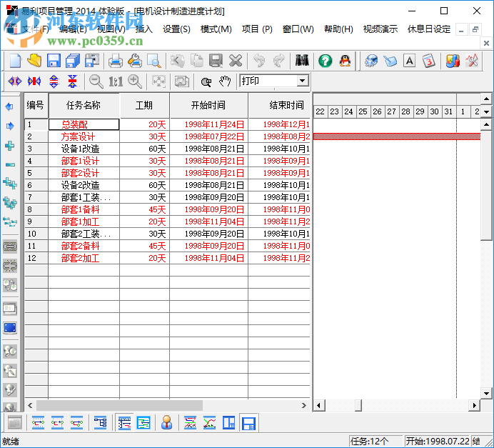Viewport: 494px width, 448px height.
Task: Click the 任务名称 column header
Action: coord(84,105)
